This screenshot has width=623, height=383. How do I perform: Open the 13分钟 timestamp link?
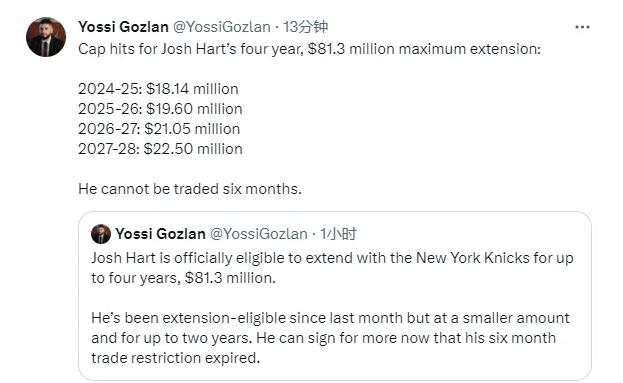coord(305,27)
